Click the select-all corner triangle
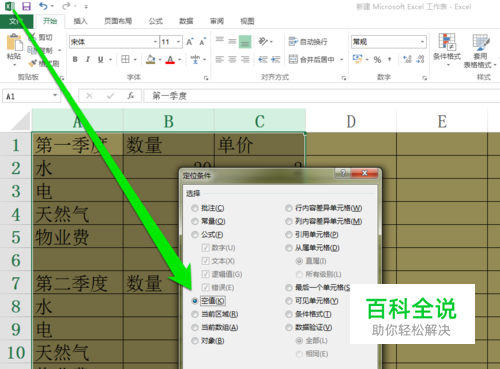 (x=21, y=121)
